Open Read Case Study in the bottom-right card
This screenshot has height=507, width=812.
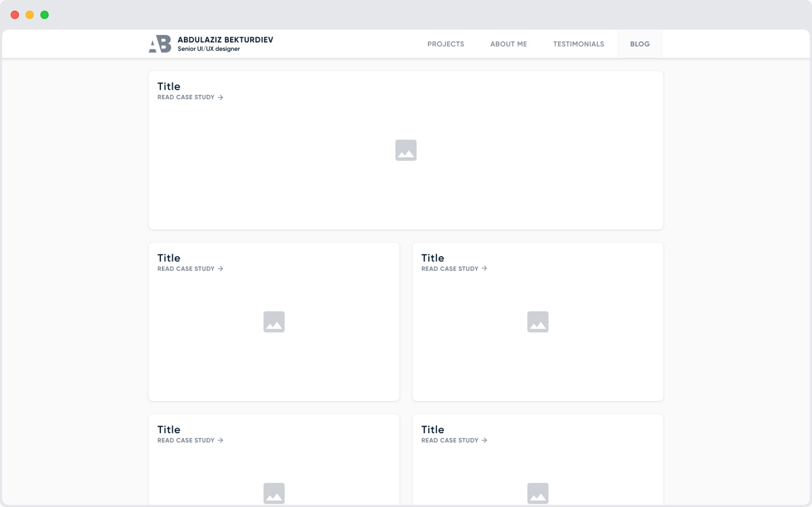pos(454,440)
